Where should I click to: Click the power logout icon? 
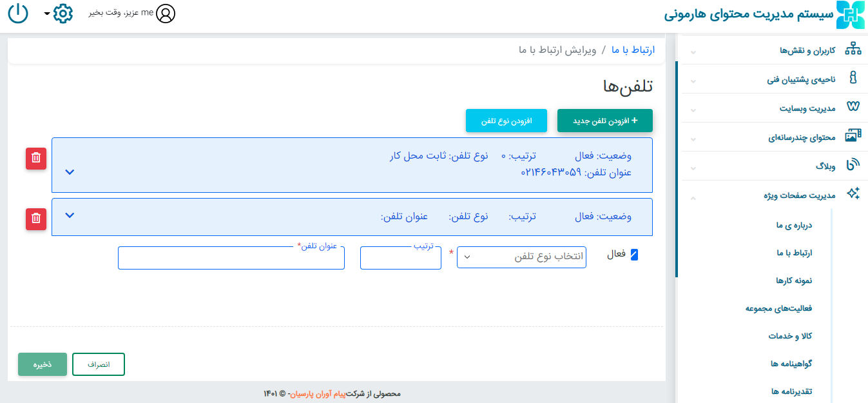click(18, 14)
